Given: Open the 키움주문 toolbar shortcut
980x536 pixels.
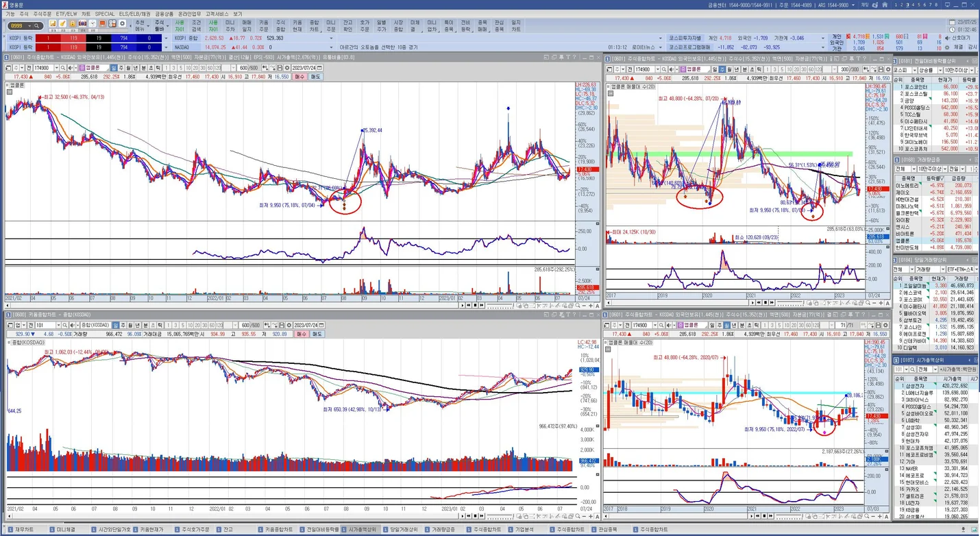Looking at the screenshot, I should [x=263, y=25].
